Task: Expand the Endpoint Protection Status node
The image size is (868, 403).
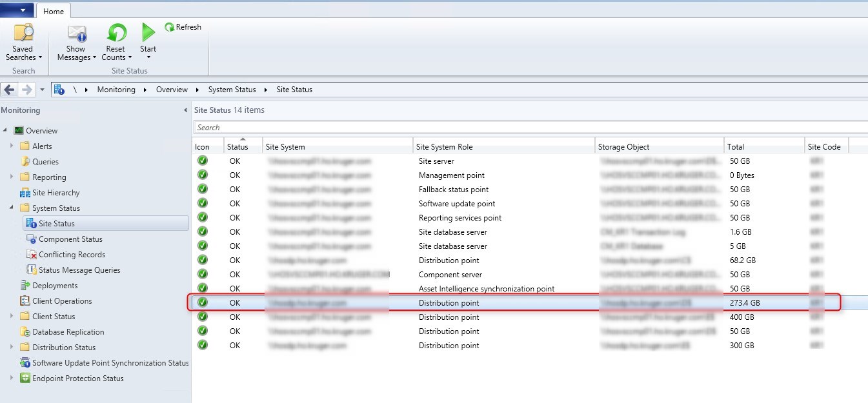Action: [12, 378]
